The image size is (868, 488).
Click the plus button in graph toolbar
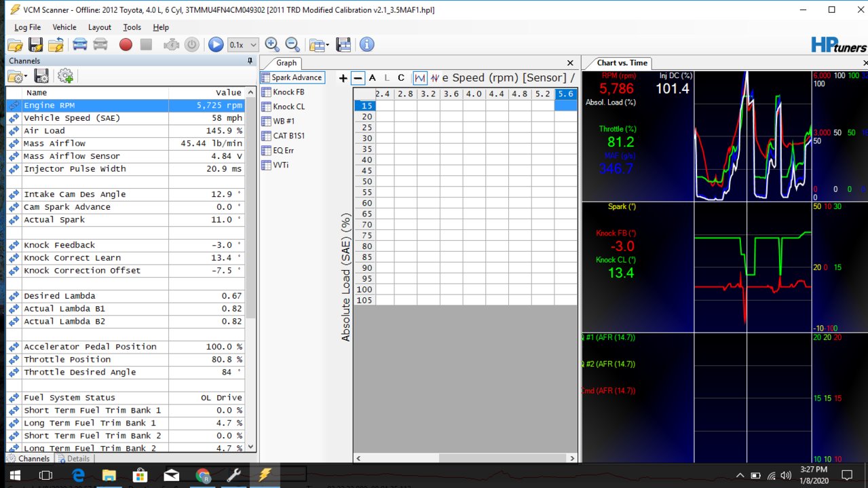[343, 78]
